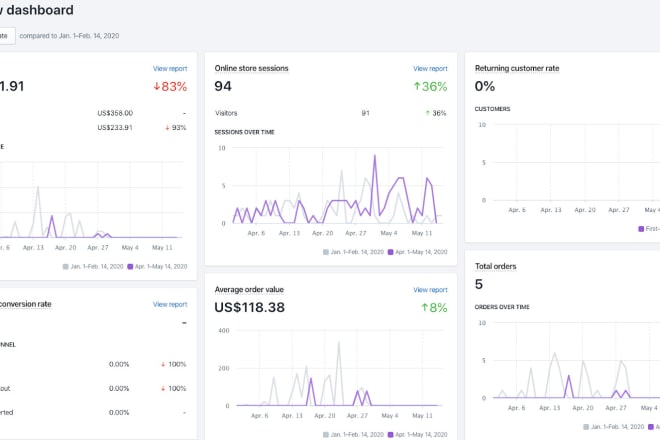Image resolution: width=660 pixels, height=440 pixels.
Task: Click the Jan. 1–Feb. 14, 2020 legend label under sessions chart
Action: click(357, 252)
